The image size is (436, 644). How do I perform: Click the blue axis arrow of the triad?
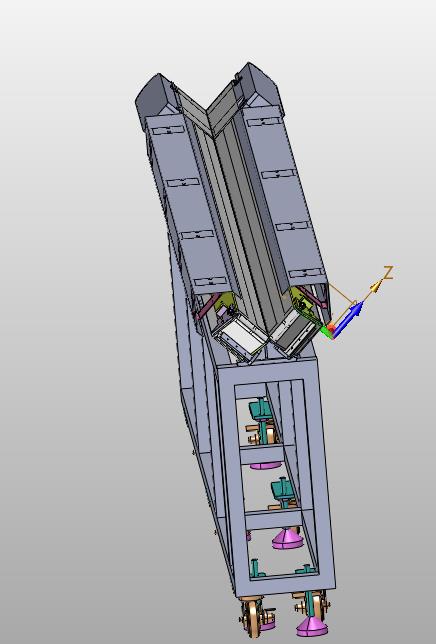[349, 319]
